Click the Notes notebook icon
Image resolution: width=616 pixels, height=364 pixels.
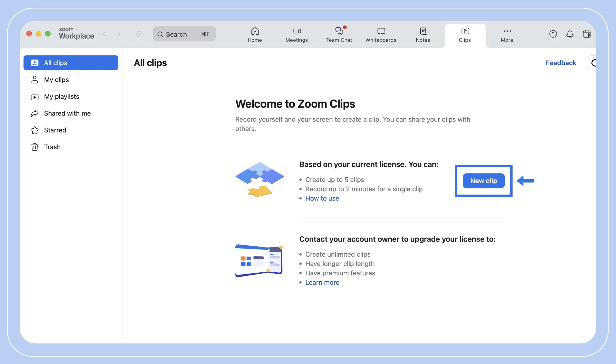click(x=423, y=31)
